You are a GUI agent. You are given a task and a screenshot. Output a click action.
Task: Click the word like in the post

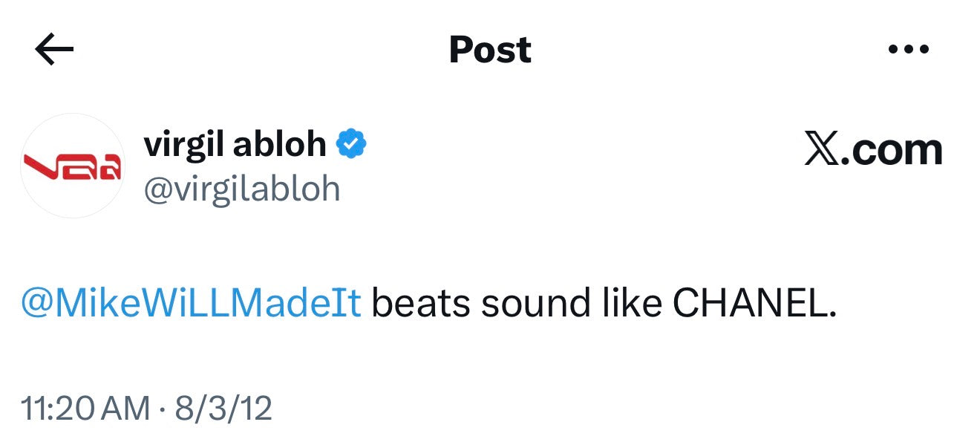click(633, 305)
